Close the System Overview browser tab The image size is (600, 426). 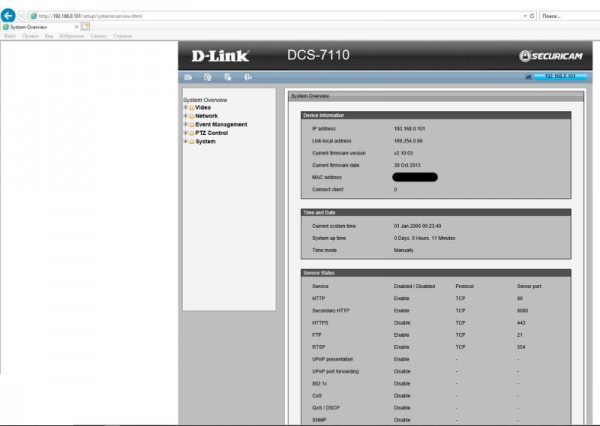click(76, 27)
